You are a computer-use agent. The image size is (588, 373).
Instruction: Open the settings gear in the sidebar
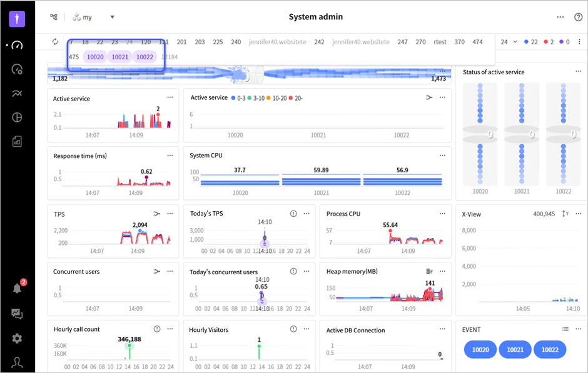[x=17, y=339]
